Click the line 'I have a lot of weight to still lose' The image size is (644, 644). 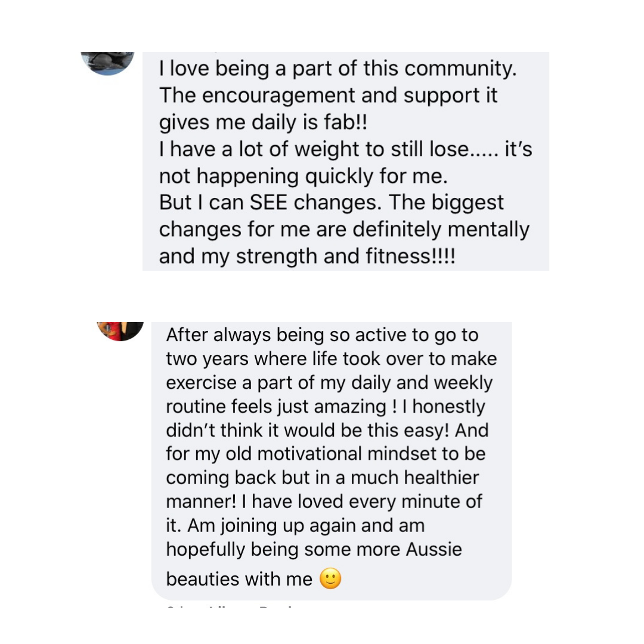click(315, 149)
